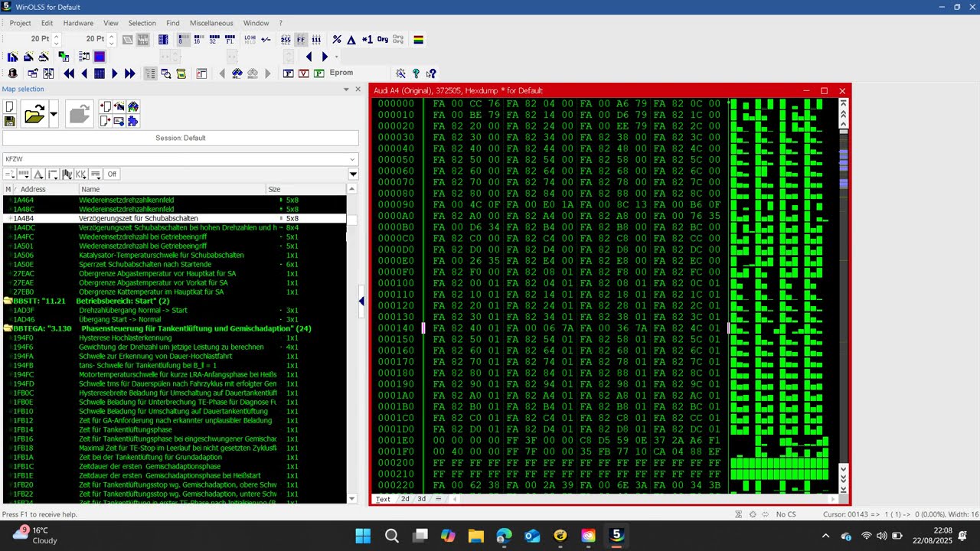Select the 'Verzögerungszeit für Schubabschalten' row at 1A4B4

tap(175, 218)
